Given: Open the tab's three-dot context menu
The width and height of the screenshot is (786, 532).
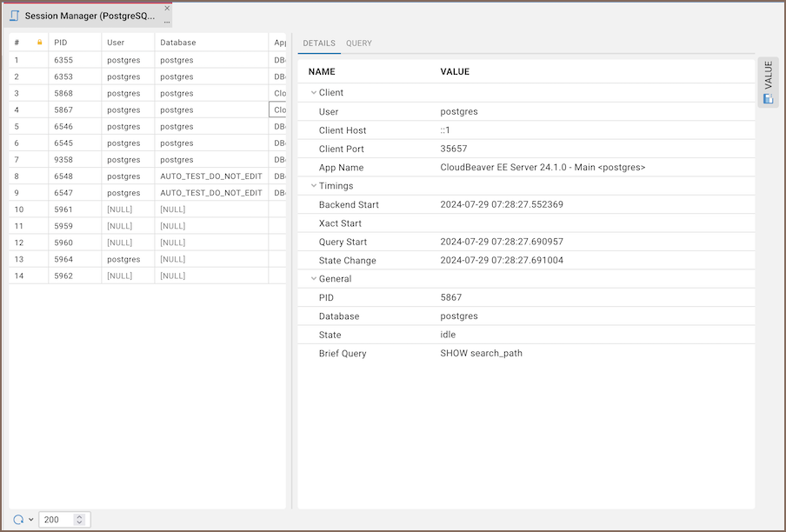Looking at the screenshot, I should (x=167, y=22).
